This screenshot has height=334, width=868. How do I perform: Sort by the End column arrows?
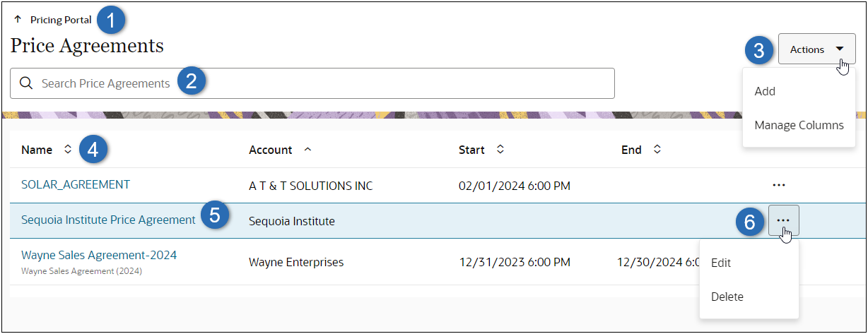pos(657,149)
